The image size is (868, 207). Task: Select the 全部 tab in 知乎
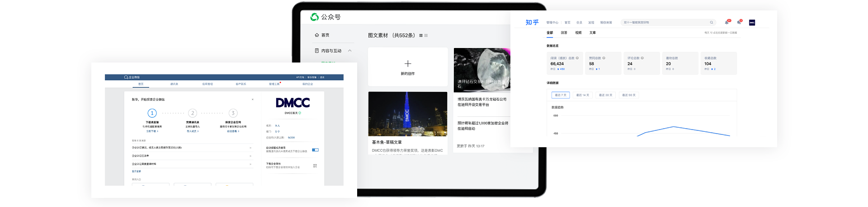click(x=550, y=33)
